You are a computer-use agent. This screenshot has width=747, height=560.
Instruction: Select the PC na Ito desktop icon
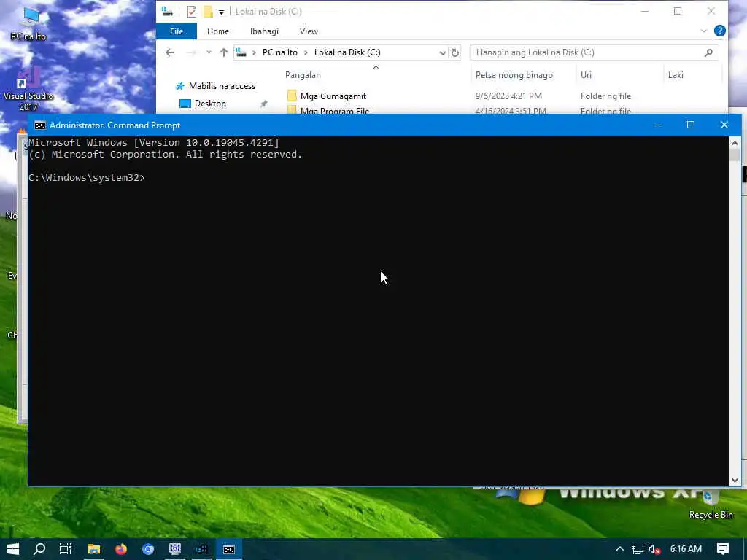28,24
